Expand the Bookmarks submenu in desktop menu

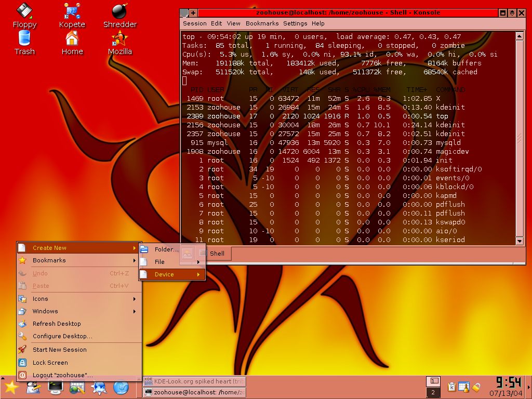pos(79,260)
